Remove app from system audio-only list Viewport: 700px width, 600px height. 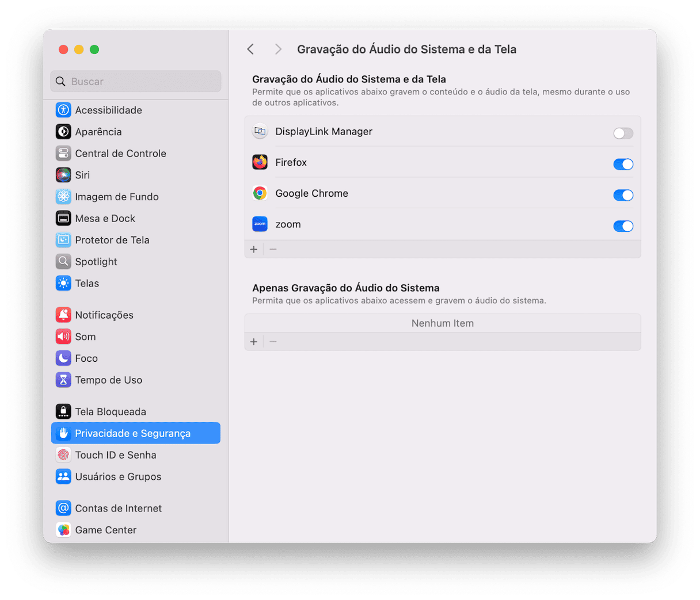click(x=273, y=342)
